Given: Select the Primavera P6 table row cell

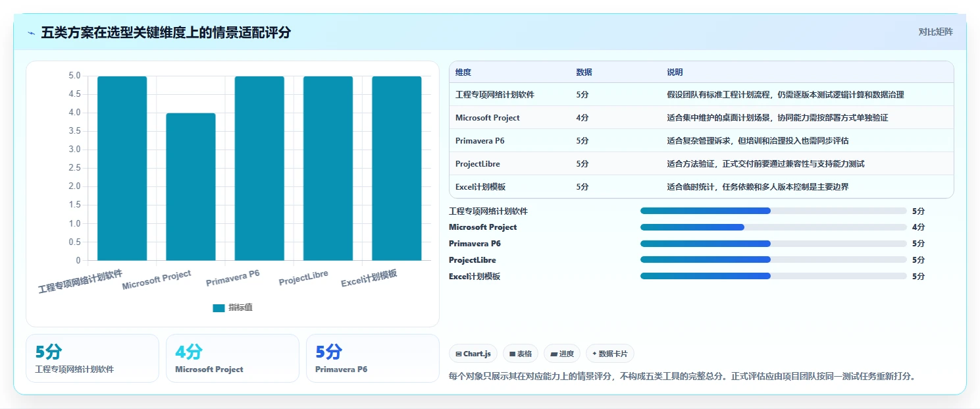Looking at the screenshot, I should click(480, 141).
